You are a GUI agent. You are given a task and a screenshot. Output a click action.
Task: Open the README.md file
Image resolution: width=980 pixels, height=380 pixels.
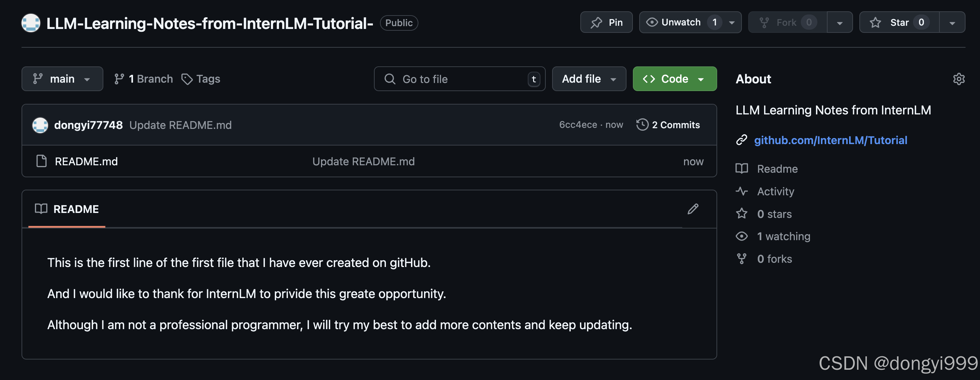click(86, 161)
